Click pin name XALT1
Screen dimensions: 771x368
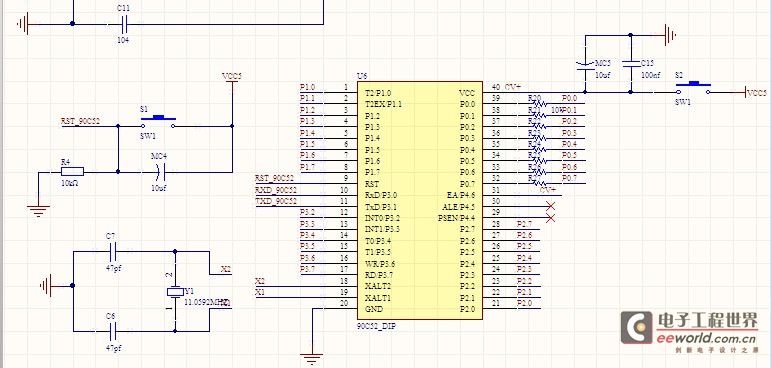[377, 298]
